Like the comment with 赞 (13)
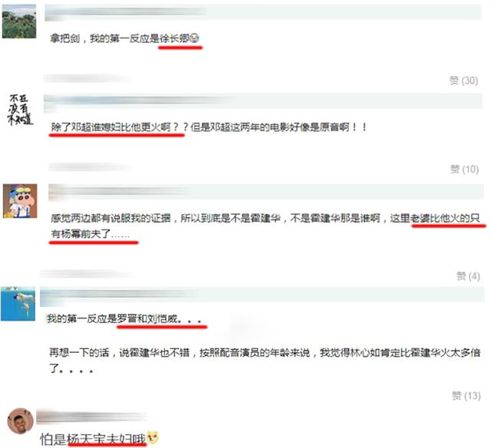491x448 pixels. tap(466, 396)
